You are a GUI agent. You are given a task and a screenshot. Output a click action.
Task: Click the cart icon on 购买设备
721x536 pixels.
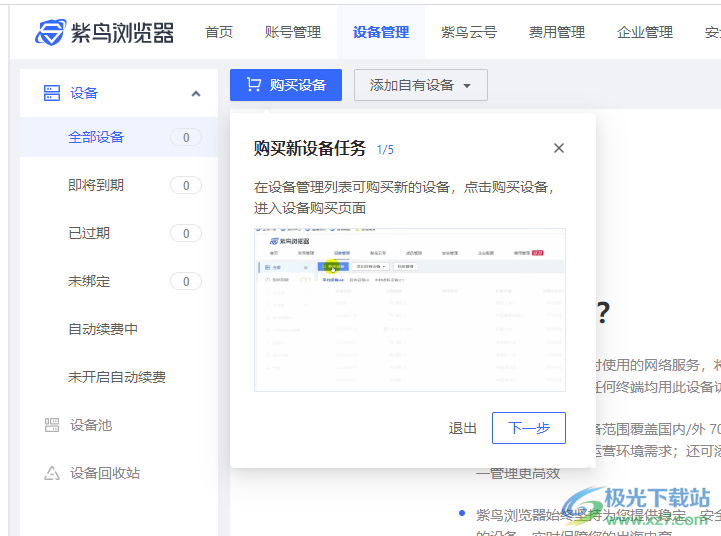tap(254, 85)
